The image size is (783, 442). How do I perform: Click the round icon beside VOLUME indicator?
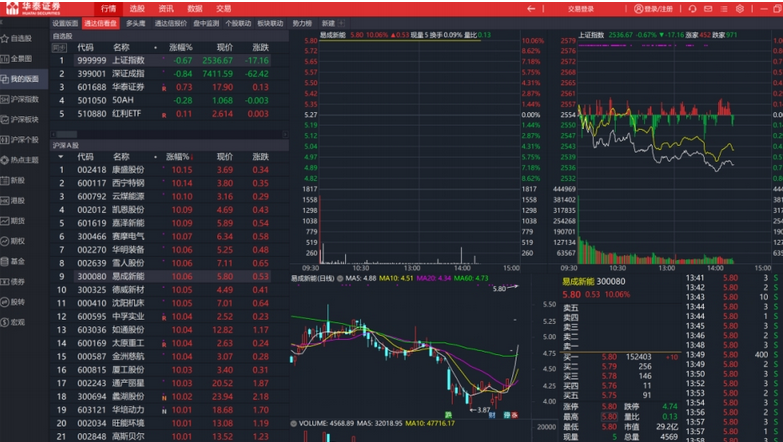point(294,424)
